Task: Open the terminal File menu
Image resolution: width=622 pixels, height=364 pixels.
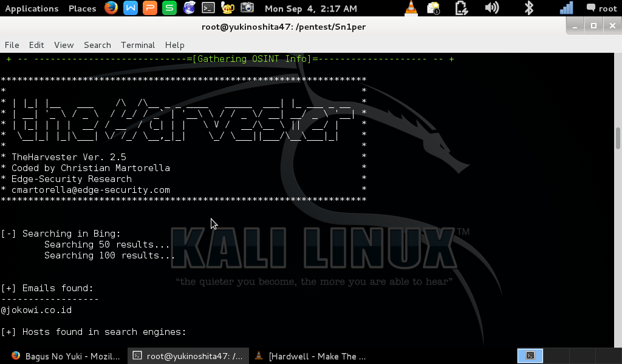Action: (x=12, y=45)
